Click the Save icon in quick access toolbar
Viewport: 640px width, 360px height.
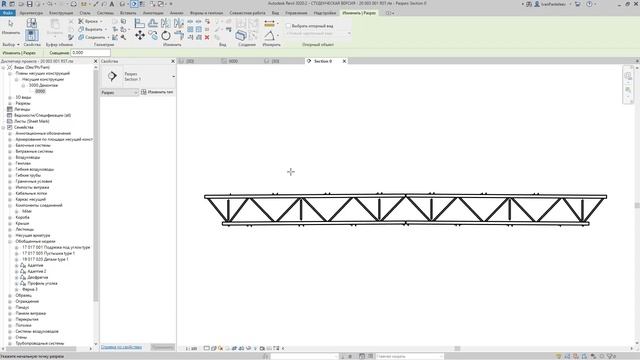tap(29, 4)
